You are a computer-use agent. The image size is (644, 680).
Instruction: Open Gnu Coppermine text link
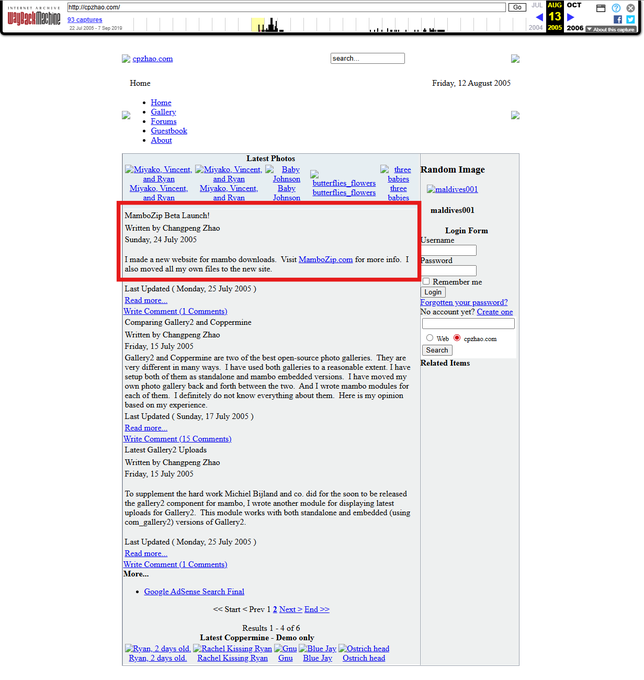click(285, 658)
